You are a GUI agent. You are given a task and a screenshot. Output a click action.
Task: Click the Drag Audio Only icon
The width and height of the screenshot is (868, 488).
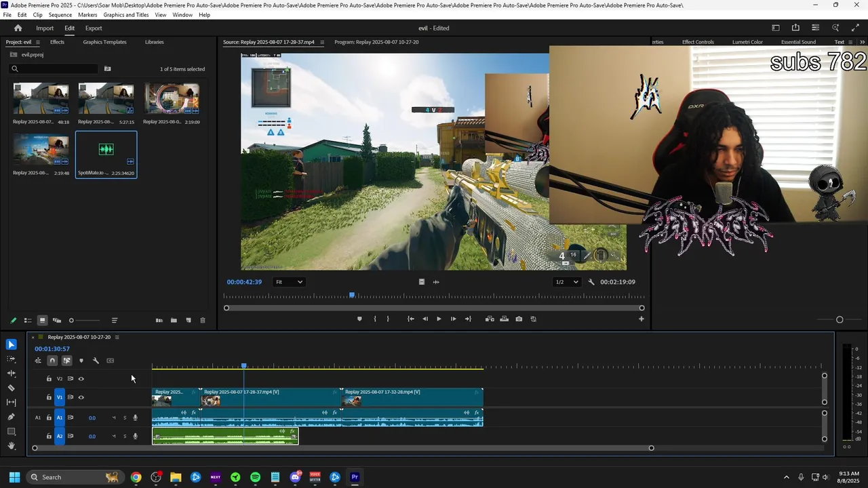tap(436, 282)
